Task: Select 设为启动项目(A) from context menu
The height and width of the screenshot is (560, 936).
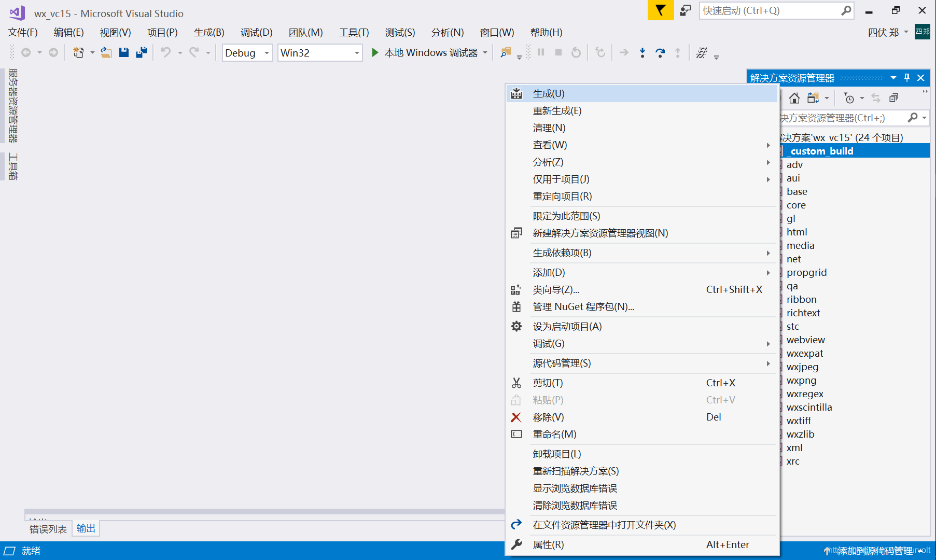Action: (567, 326)
